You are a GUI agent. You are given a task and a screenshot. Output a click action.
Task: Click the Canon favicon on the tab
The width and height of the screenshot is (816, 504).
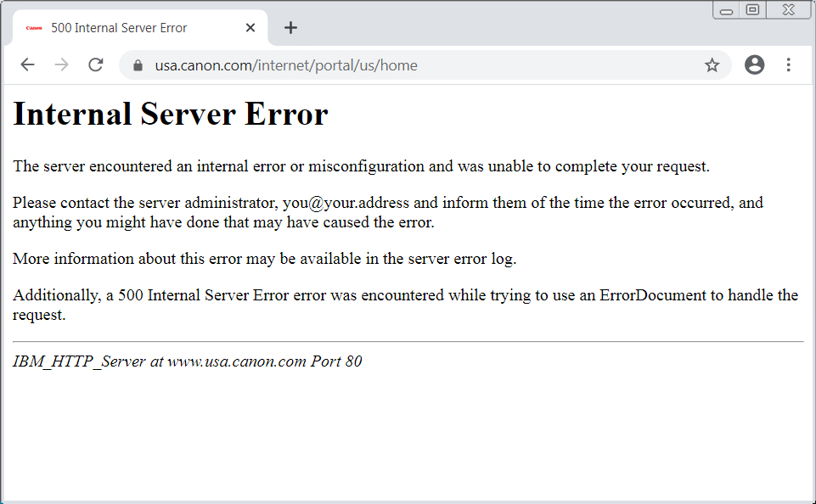point(33,27)
